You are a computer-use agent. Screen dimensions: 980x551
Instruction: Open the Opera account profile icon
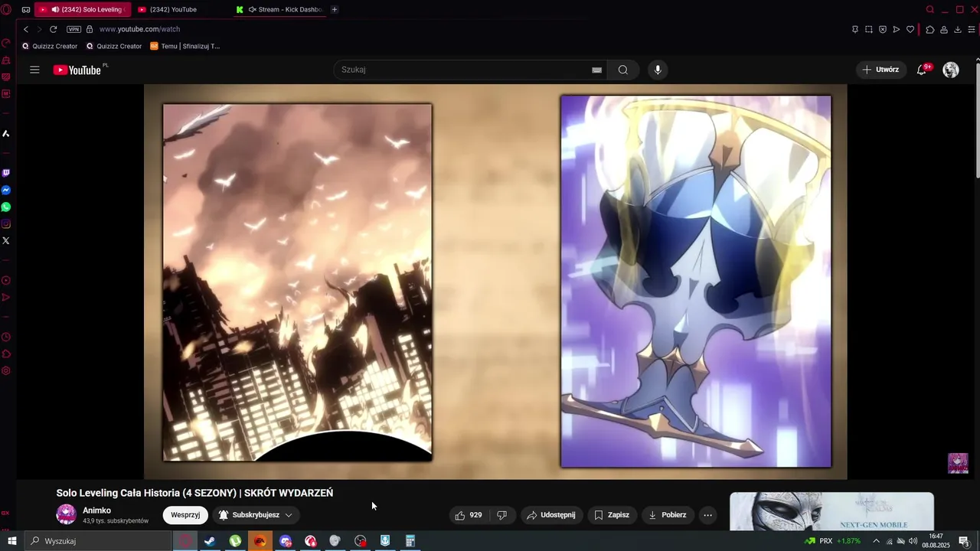pyautogui.click(x=944, y=29)
